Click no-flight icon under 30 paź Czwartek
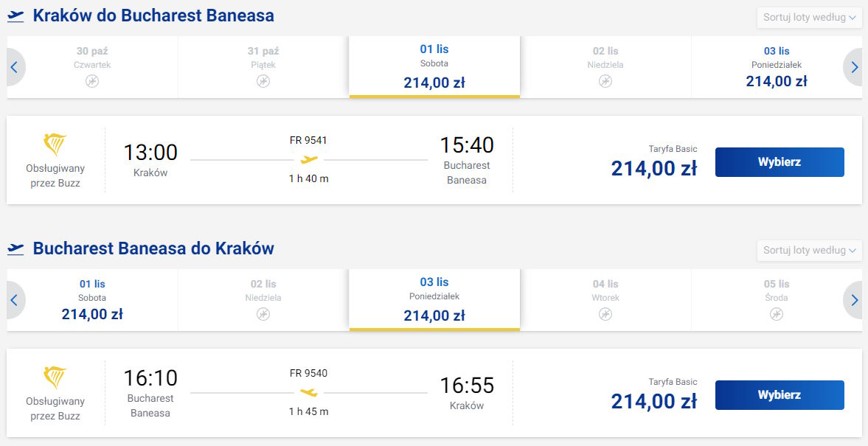The height and width of the screenshot is (446, 868). click(x=92, y=81)
